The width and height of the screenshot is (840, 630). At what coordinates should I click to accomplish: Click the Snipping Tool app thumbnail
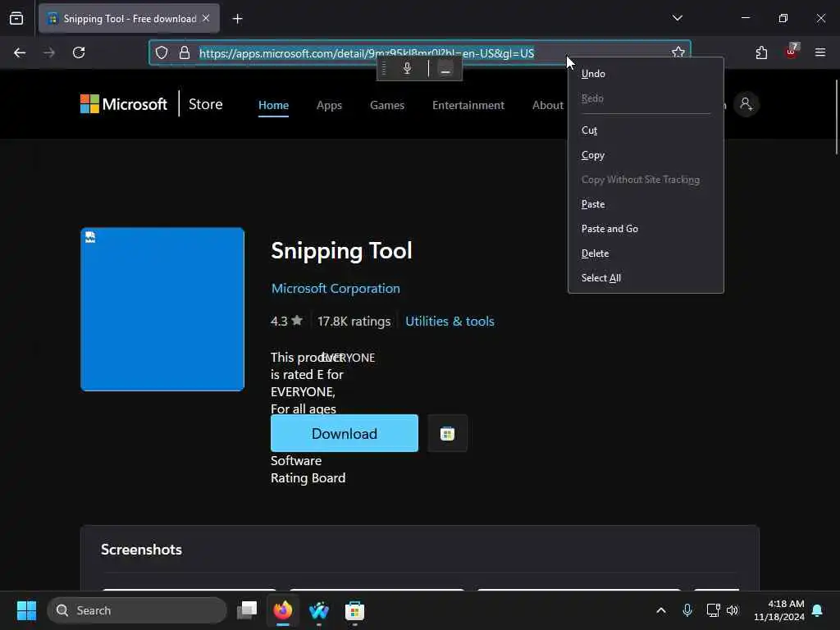162,309
